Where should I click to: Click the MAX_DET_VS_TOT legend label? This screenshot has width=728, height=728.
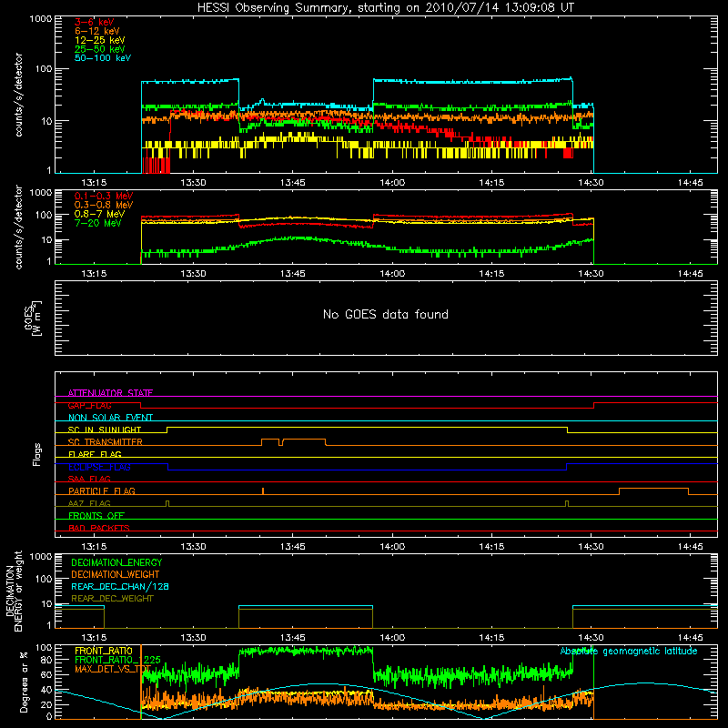[113, 669]
